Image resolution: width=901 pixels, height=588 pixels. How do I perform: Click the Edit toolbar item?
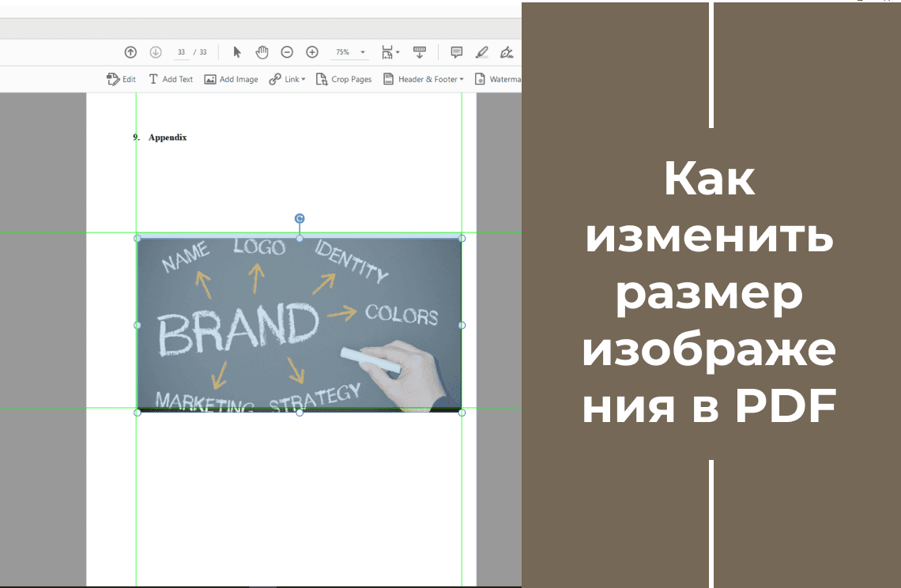click(x=121, y=79)
